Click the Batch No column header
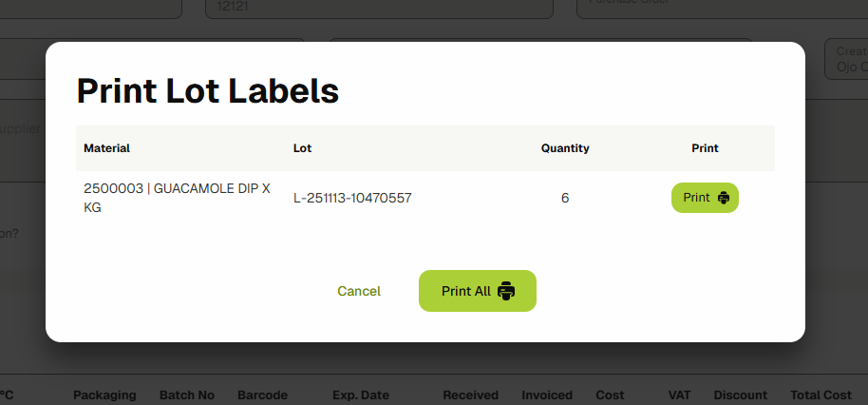Image resolution: width=868 pixels, height=405 pixels. tap(187, 395)
